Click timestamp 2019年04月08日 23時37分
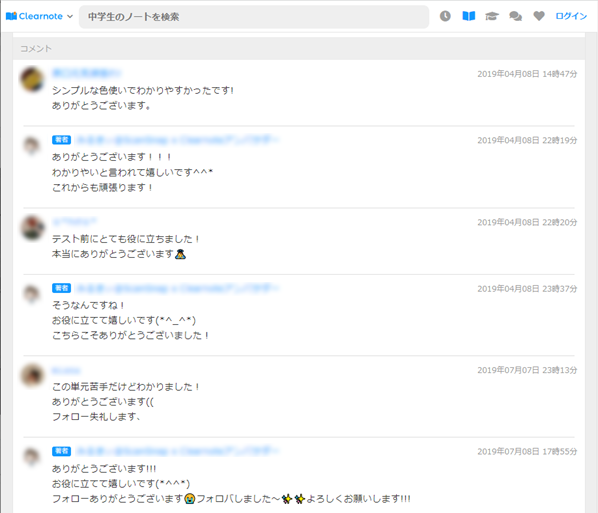This screenshot has height=513, width=598. [527, 289]
